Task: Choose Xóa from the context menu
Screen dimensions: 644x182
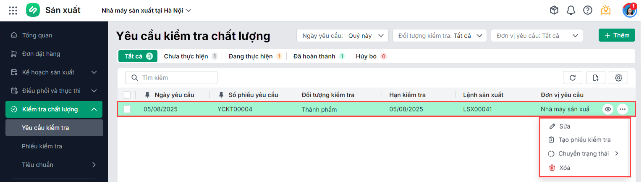Action: click(565, 168)
